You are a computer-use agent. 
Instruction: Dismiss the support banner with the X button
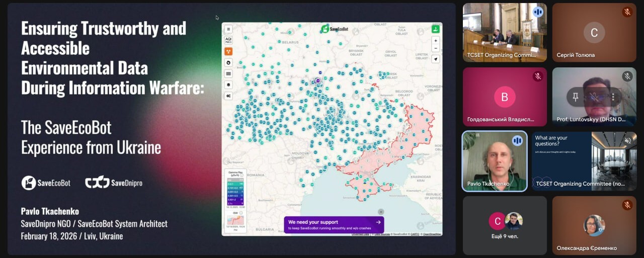[x=381, y=212]
